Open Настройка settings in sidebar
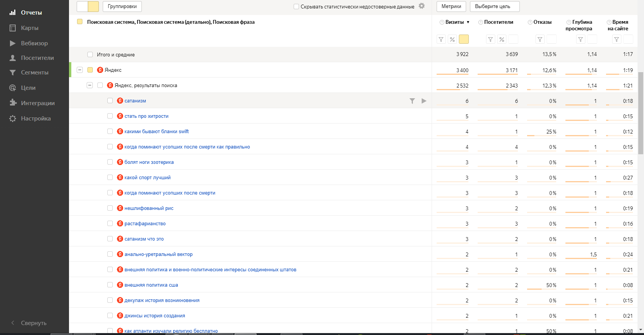This screenshot has height=335, width=644. [x=30, y=118]
